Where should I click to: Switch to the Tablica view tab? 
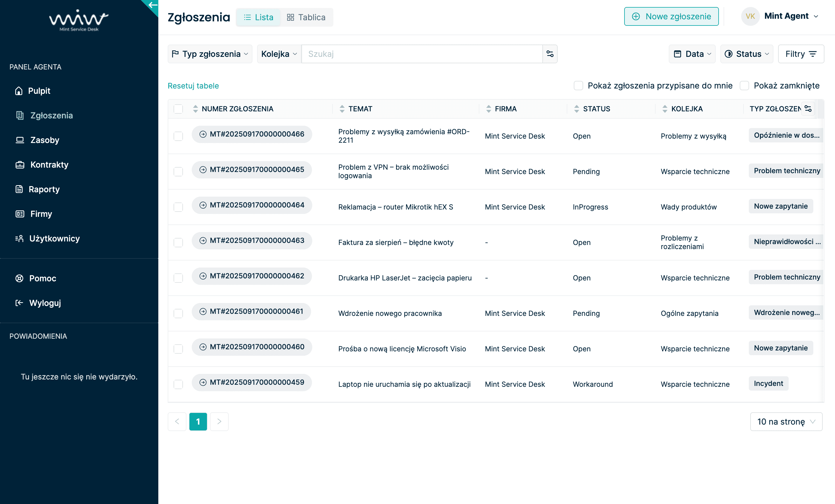[x=306, y=17]
